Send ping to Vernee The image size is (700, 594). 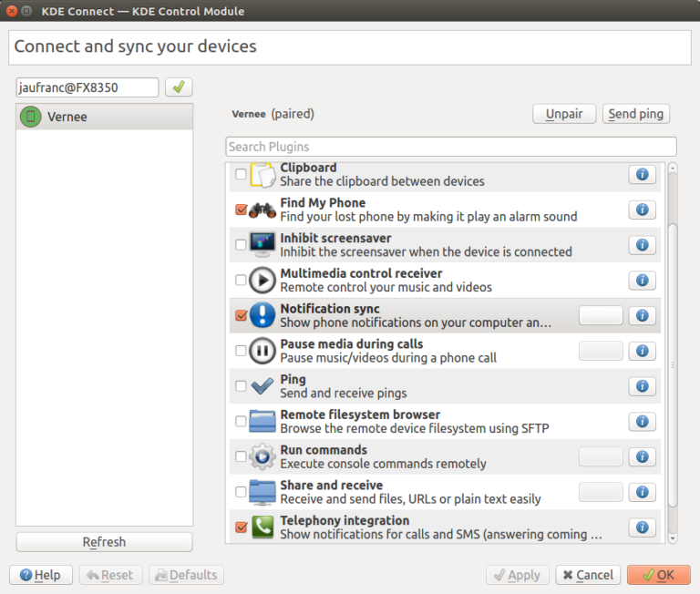(635, 114)
